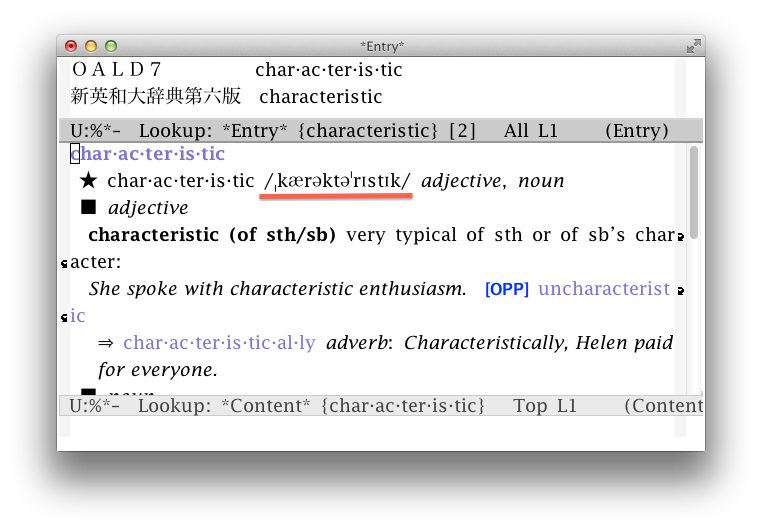Click the 'U:%*-' status in Entry mode line

[x=95, y=131]
